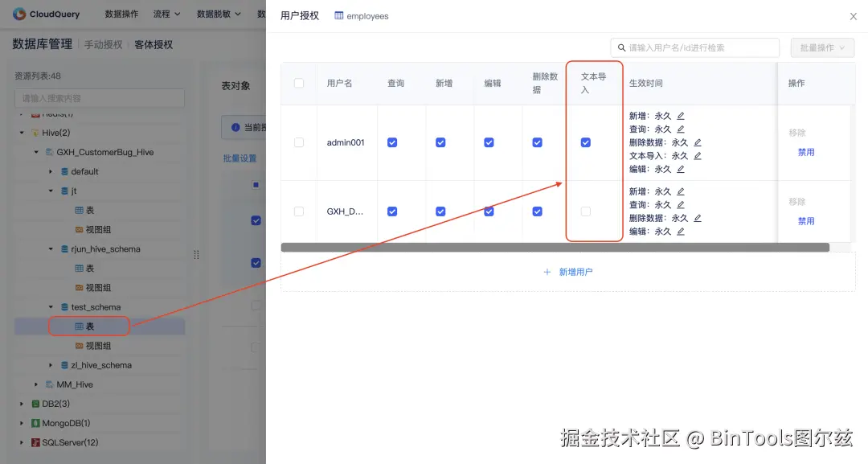Image resolution: width=868 pixels, height=464 pixels.
Task: Open the 数据操作 menu
Action: [x=122, y=14]
